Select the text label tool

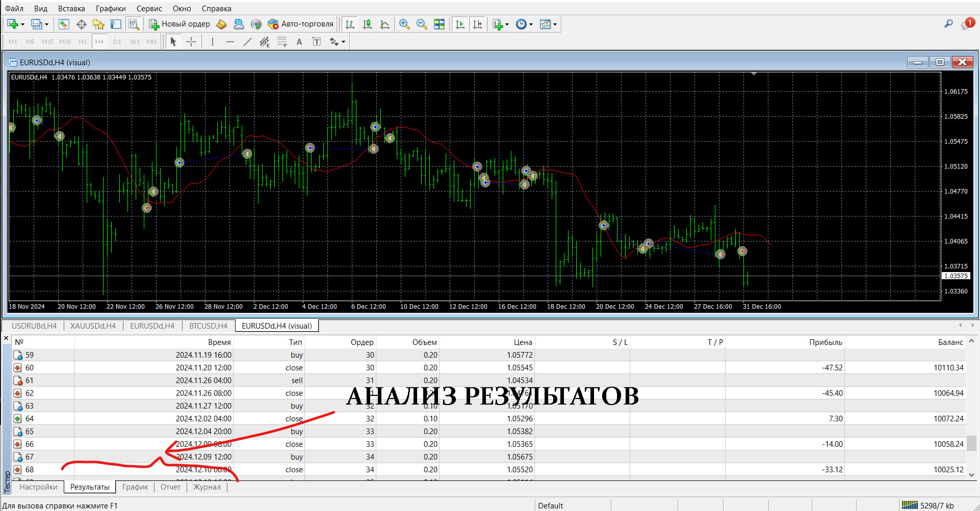[299, 42]
